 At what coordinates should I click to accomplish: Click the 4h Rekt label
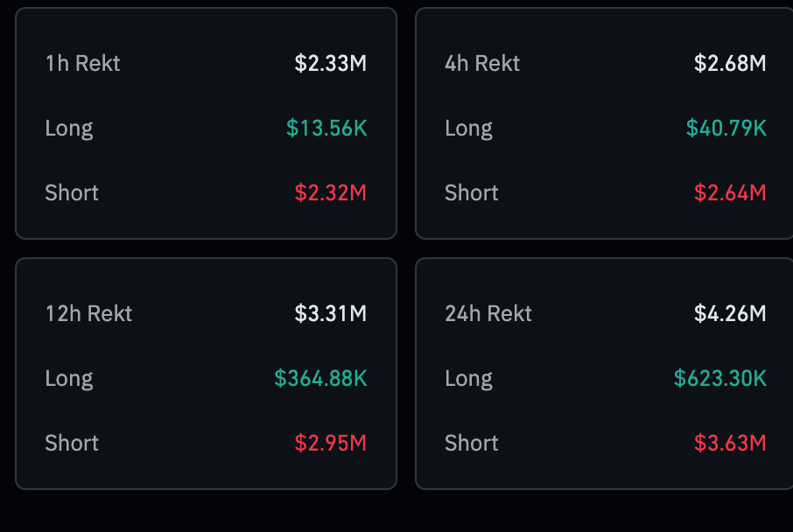pyautogui.click(x=482, y=64)
